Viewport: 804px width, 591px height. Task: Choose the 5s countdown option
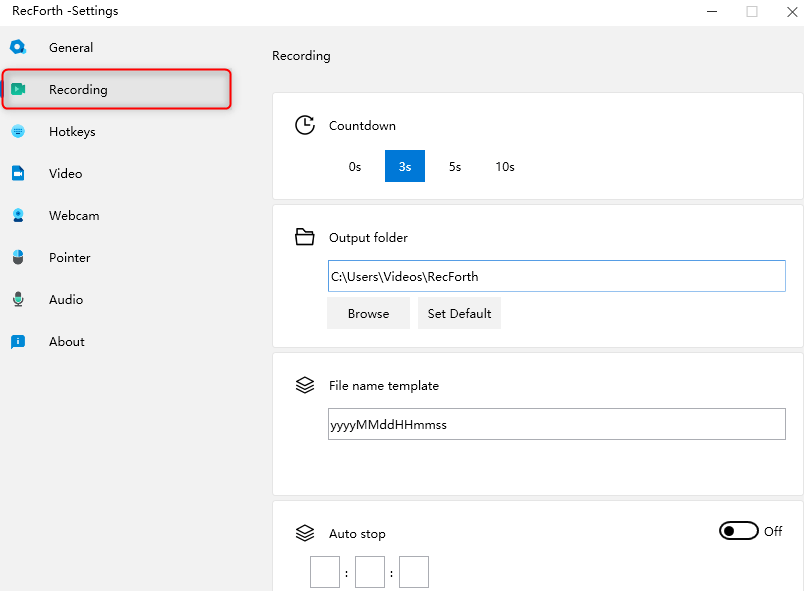(455, 166)
